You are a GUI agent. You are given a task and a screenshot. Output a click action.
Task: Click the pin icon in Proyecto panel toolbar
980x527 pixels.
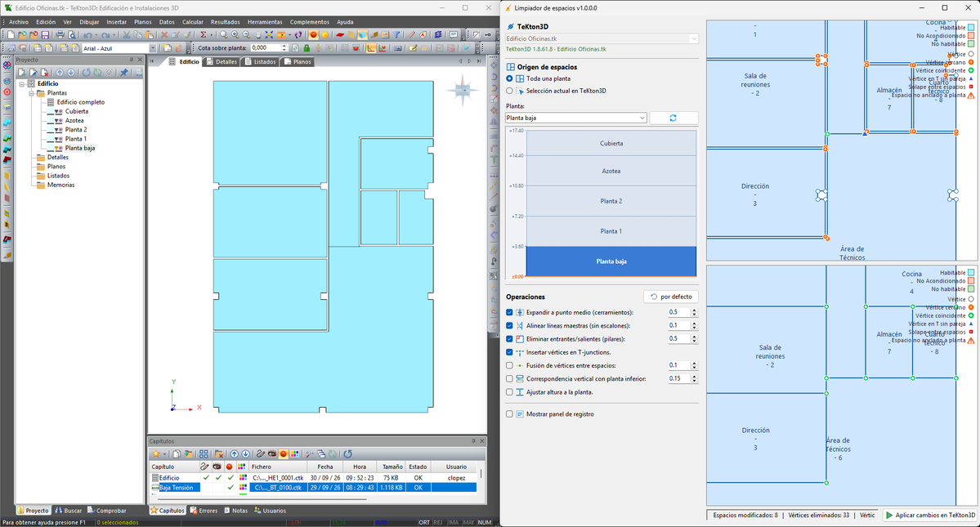pos(123,73)
